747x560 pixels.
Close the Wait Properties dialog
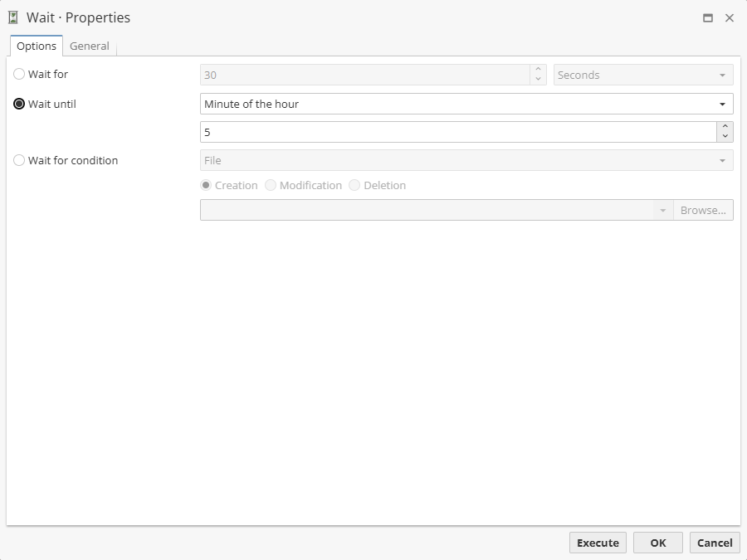730,17
